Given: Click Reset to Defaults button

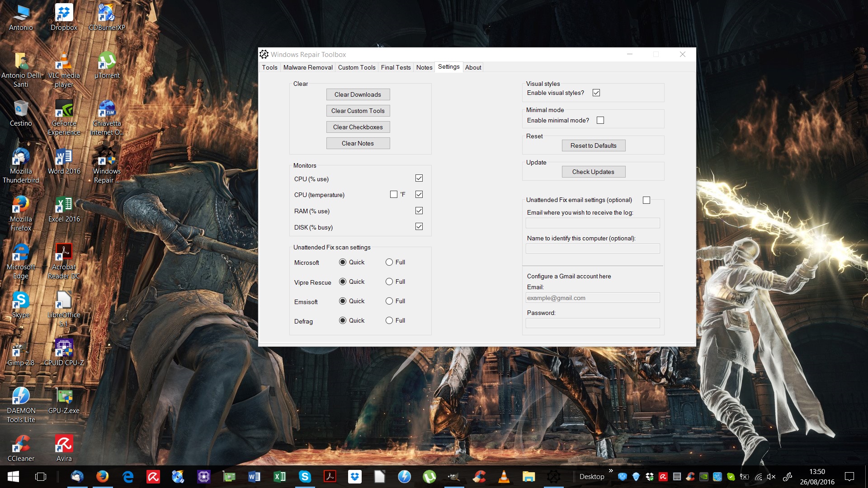Looking at the screenshot, I should click(x=594, y=145).
